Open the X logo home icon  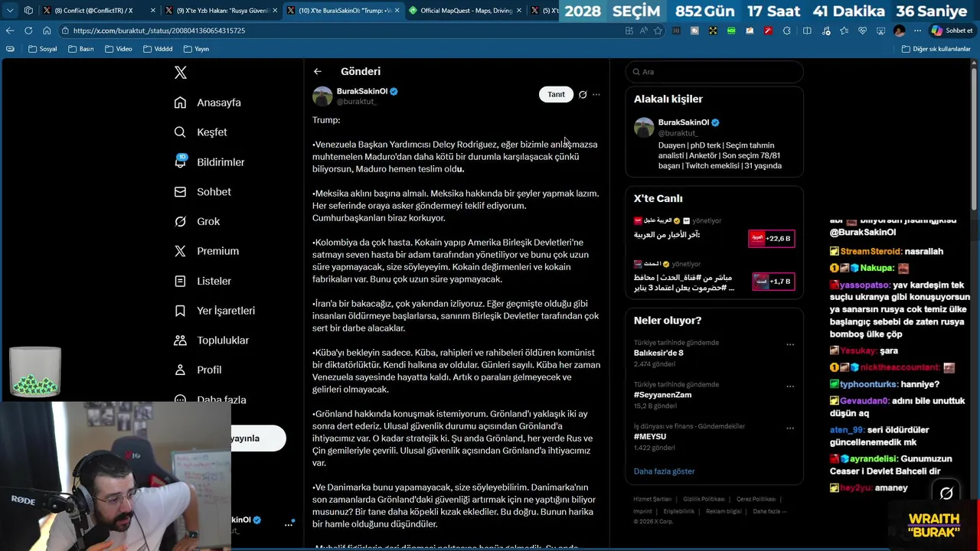181,73
